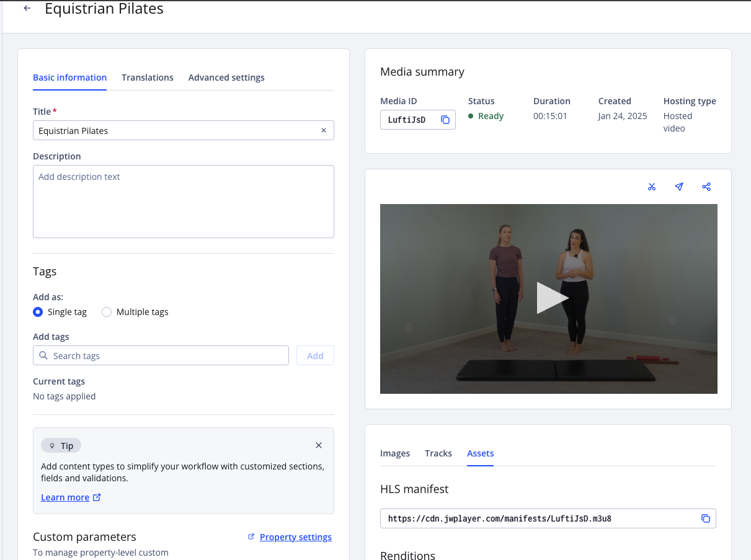Open the trim scissors tool
The height and width of the screenshot is (560, 751).
click(652, 187)
